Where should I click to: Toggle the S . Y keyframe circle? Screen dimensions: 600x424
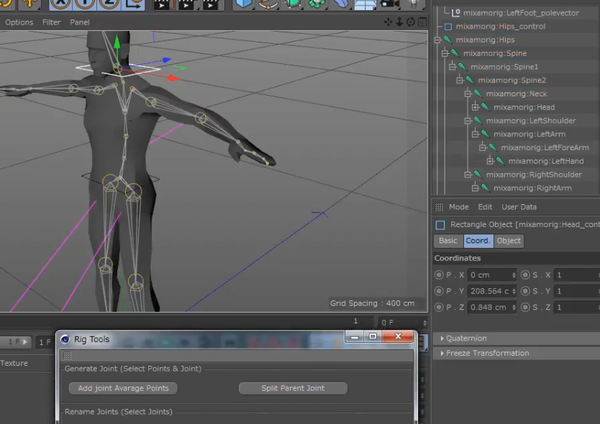point(525,291)
